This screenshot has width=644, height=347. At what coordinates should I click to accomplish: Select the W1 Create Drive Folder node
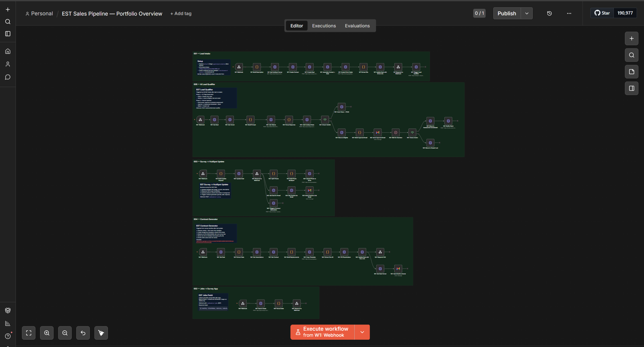pyautogui.click(x=346, y=67)
